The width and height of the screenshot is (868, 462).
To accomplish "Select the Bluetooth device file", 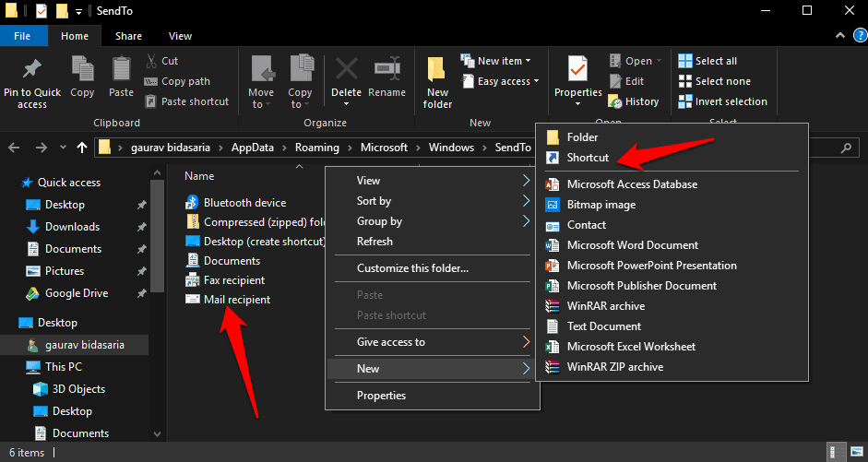I will (244, 203).
